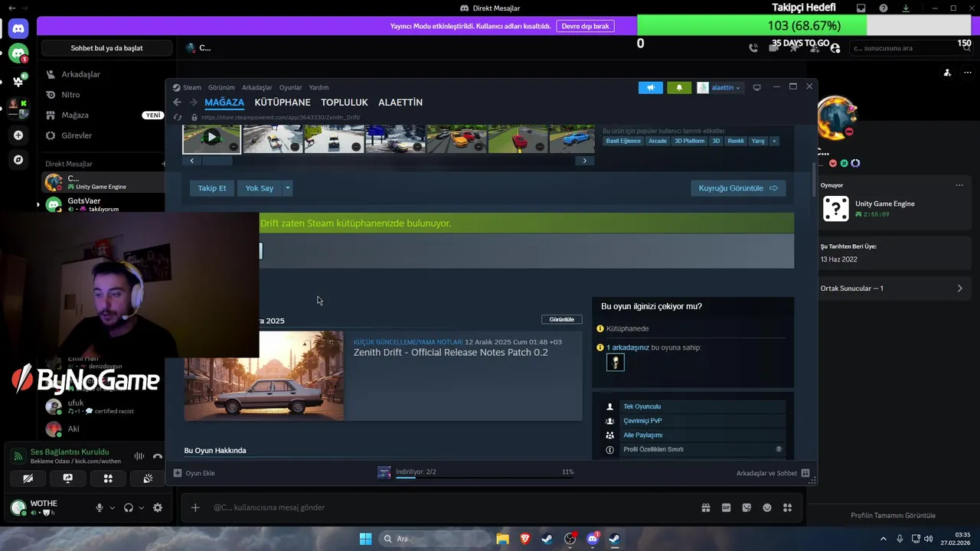Mute Discord microphone

99,507
